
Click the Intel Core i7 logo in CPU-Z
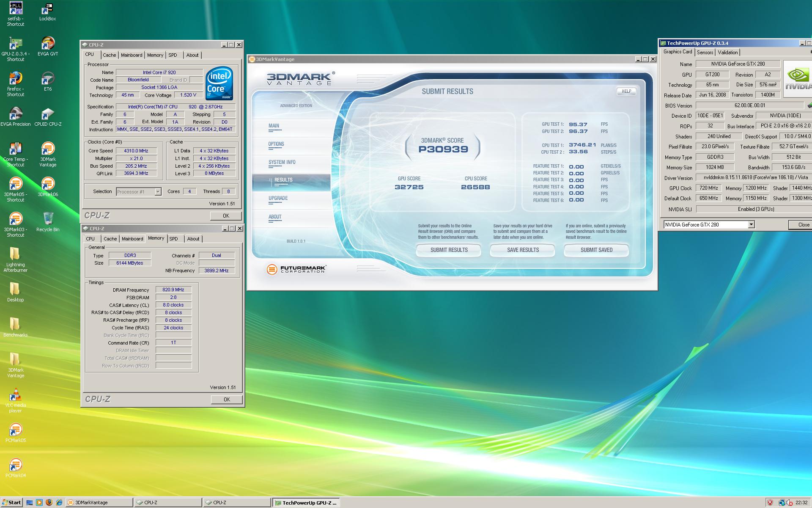click(219, 83)
